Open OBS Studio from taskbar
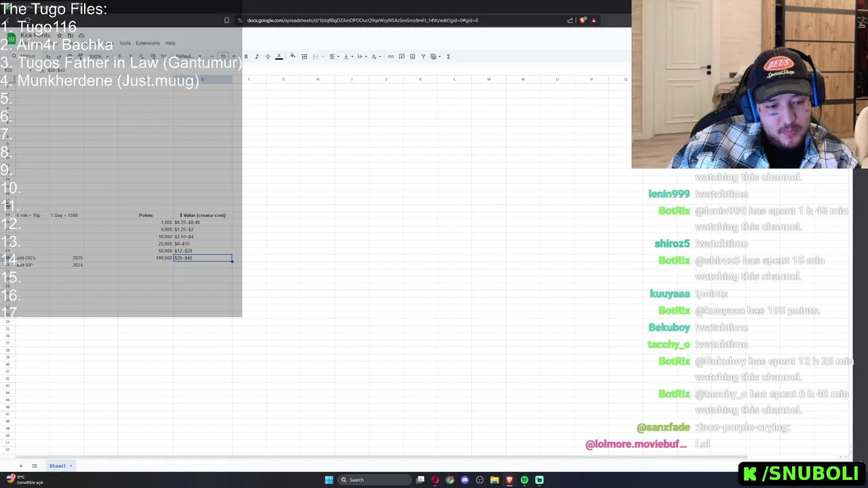 click(x=479, y=480)
